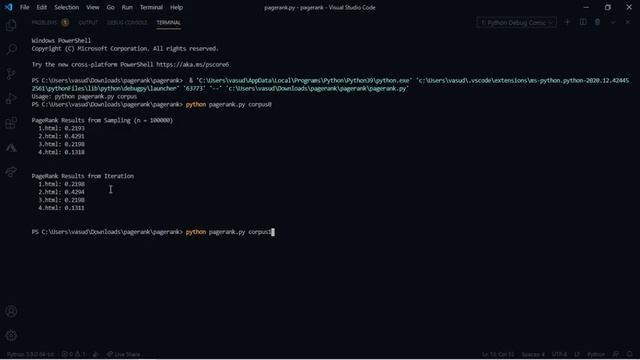Click '4.html: 0.1311' iteration result line
This screenshot has width=640, height=360.
click(62, 208)
